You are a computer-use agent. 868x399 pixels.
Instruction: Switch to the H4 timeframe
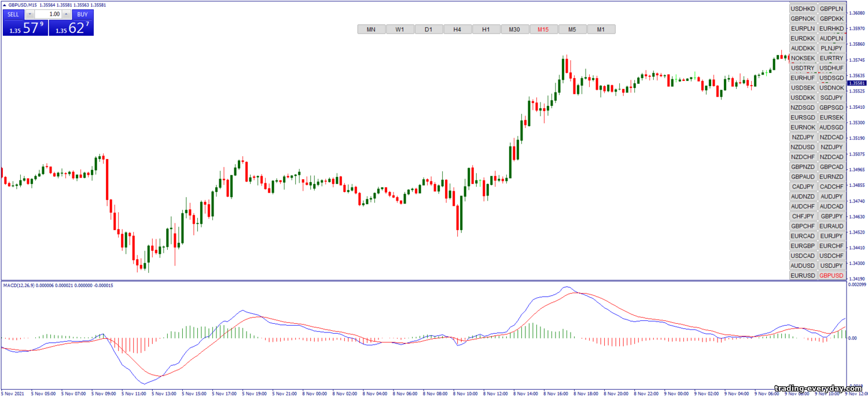tap(457, 29)
